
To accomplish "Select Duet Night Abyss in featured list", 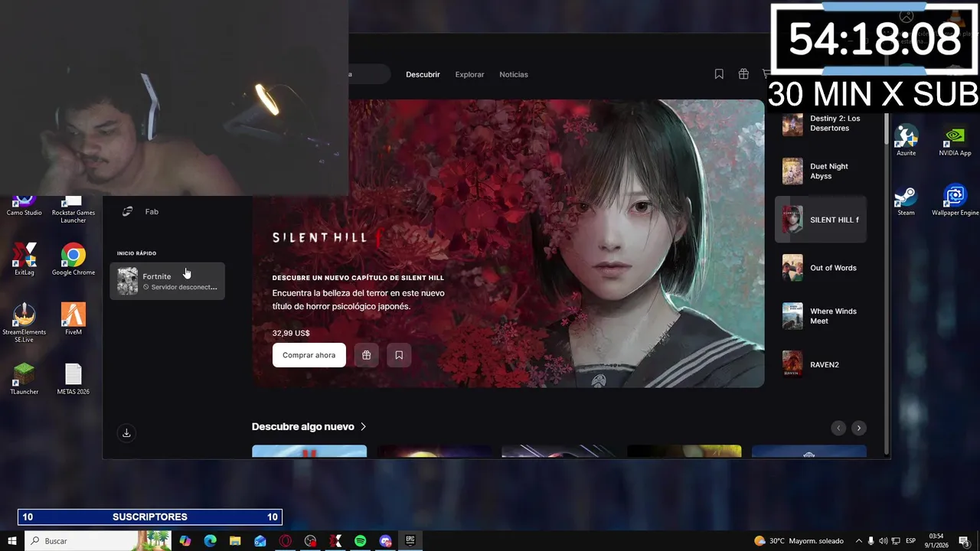I will point(821,171).
